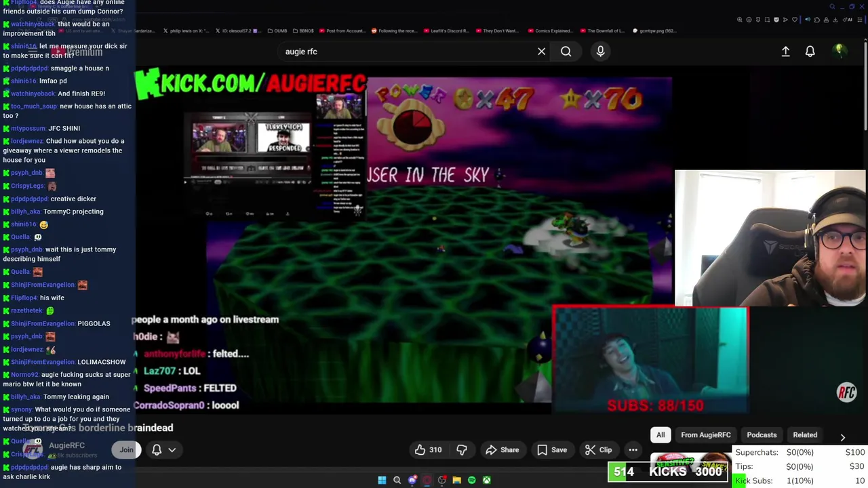Click the browser extensions puzzle icon
The image size is (868, 488).
tap(817, 20)
